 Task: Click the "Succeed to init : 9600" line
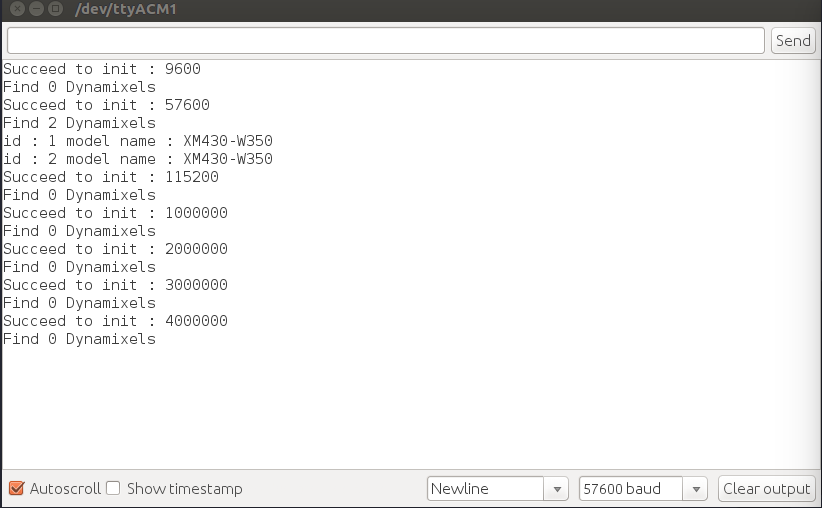pos(102,69)
